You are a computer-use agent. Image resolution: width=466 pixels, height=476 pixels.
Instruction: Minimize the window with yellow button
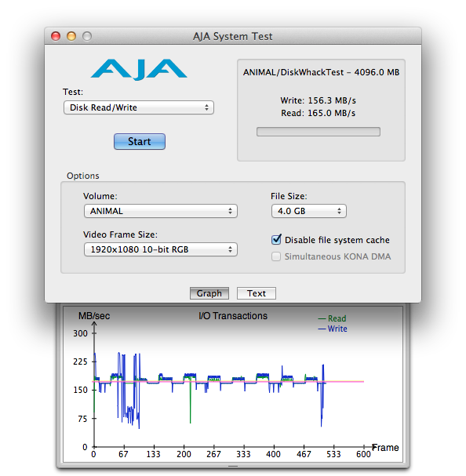[71, 36]
